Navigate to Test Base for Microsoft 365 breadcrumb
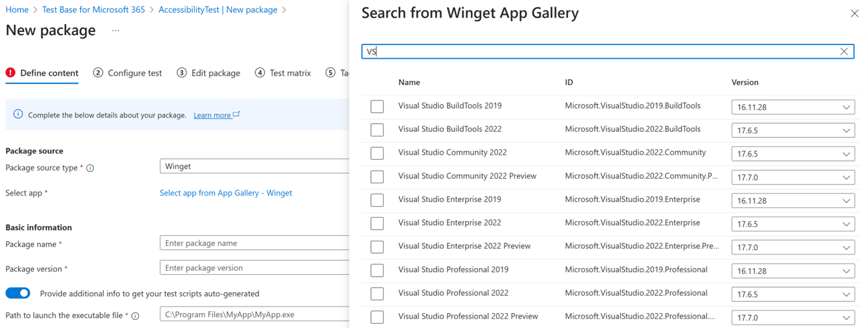 click(x=93, y=10)
